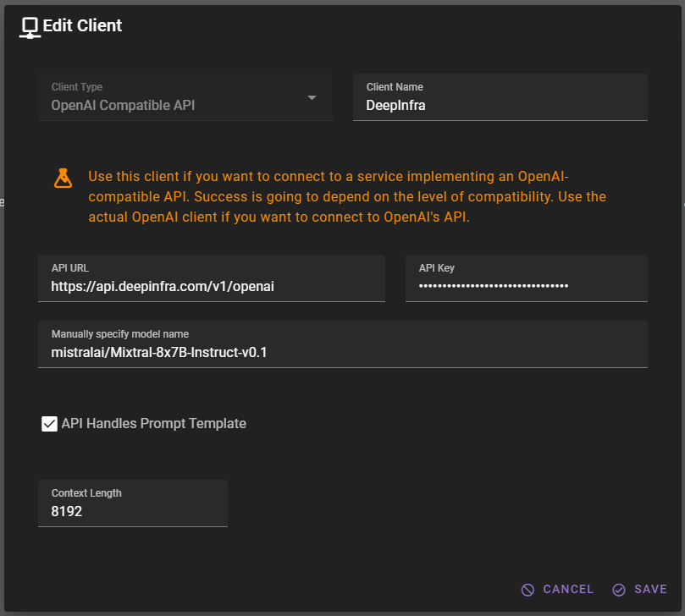The height and width of the screenshot is (616, 685).
Task: Click the Context Length field showing 8192
Action: [x=132, y=511]
